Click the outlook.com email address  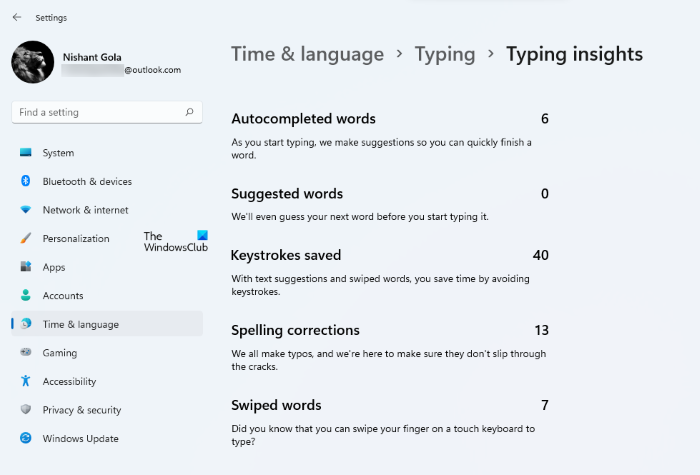pos(152,70)
